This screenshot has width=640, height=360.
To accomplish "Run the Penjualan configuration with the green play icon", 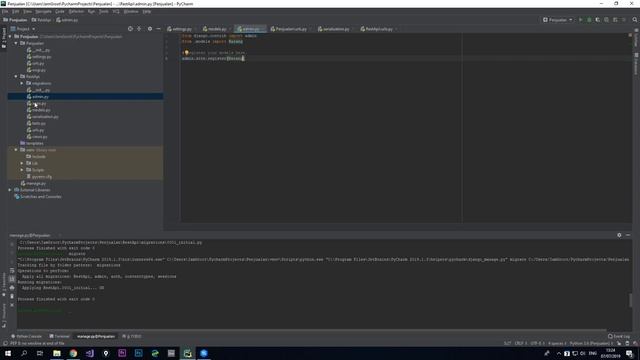I will click(580, 20).
